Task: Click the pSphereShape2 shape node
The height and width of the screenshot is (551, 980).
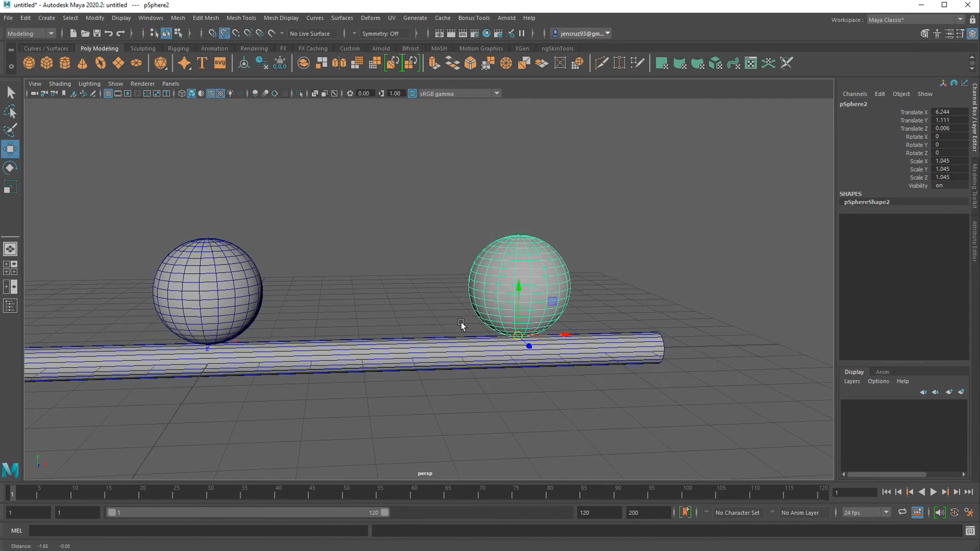Action: (867, 202)
